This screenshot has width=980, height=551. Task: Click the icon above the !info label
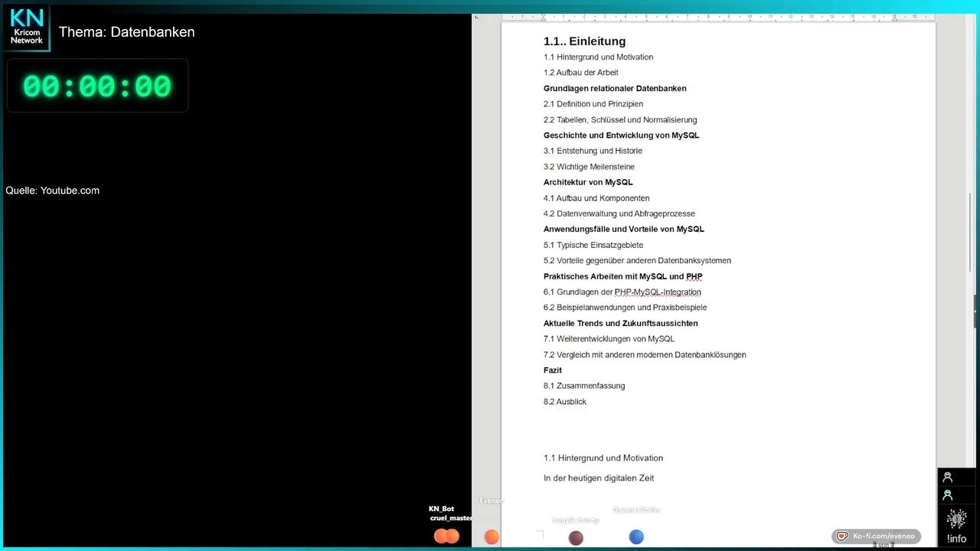coord(956,519)
